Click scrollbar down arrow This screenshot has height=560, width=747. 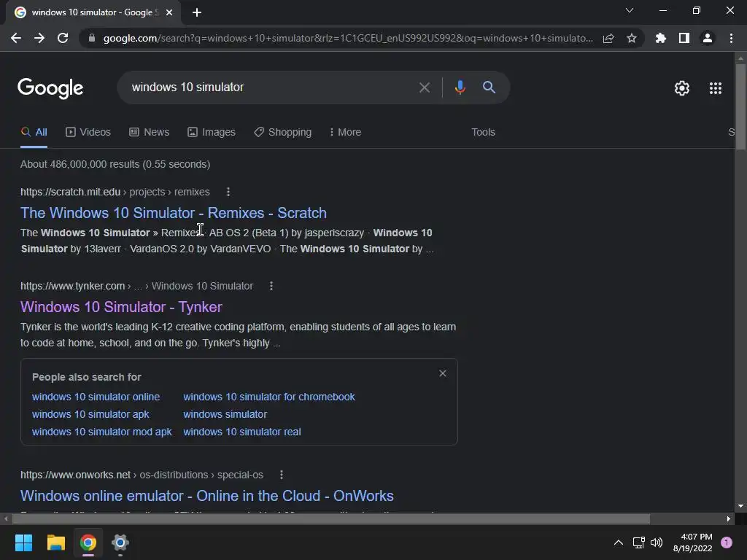[740, 506]
